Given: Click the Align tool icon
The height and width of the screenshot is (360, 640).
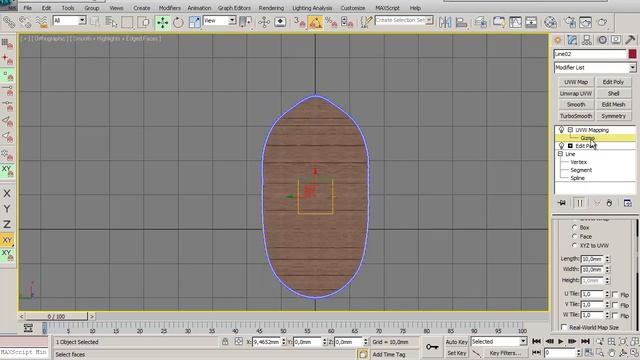Looking at the screenshot, I should [461, 22].
